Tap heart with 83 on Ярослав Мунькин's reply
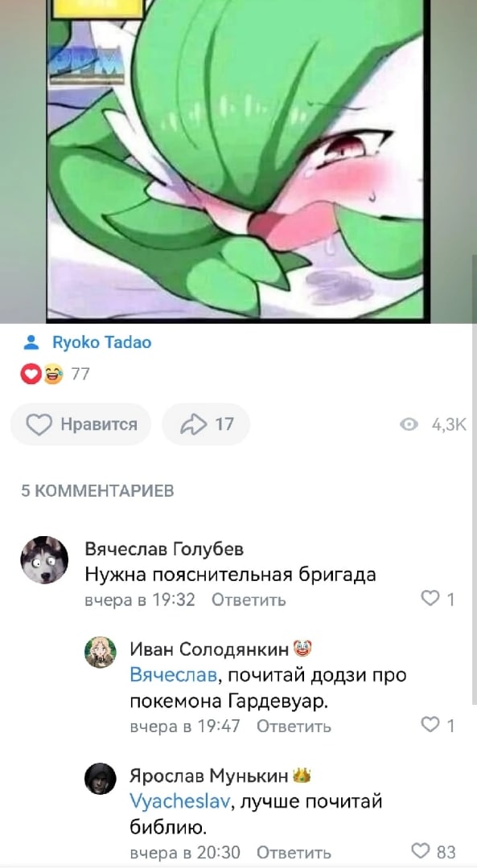 click(x=421, y=851)
